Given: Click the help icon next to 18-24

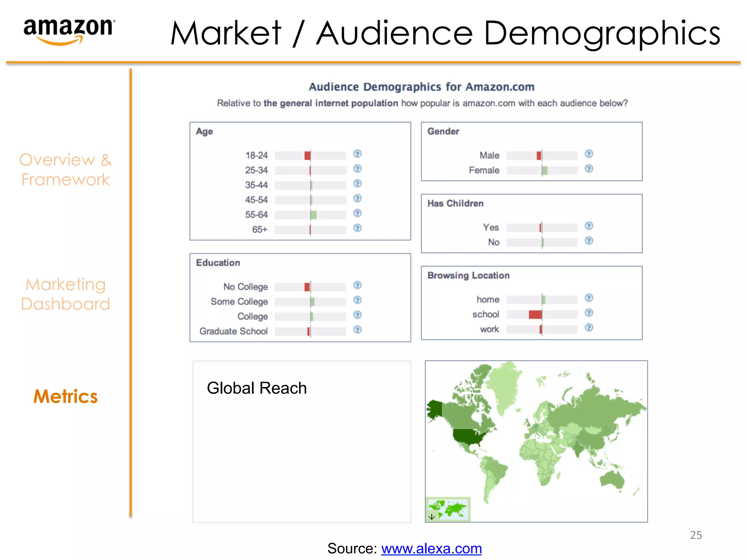Looking at the screenshot, I should pos(357,154).
